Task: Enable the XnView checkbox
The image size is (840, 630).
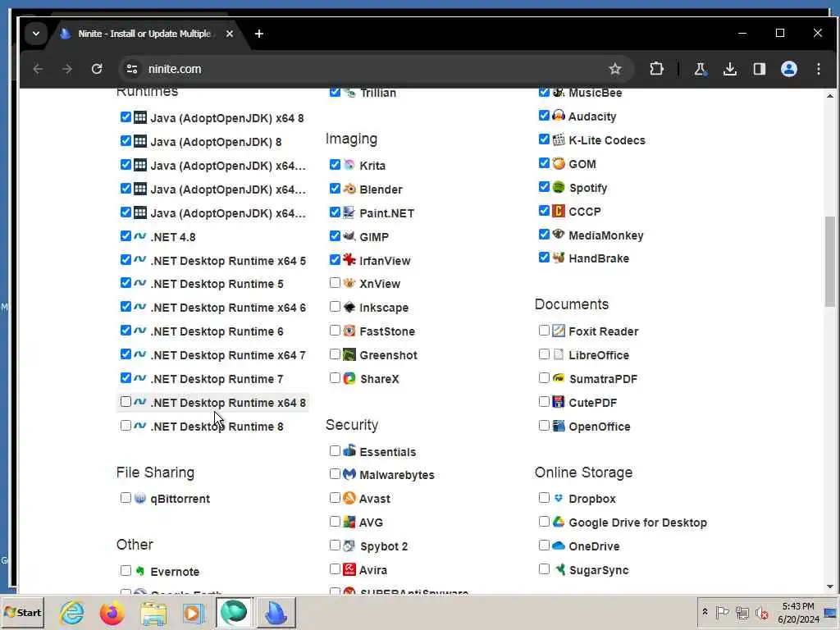Action: point(335,282)
